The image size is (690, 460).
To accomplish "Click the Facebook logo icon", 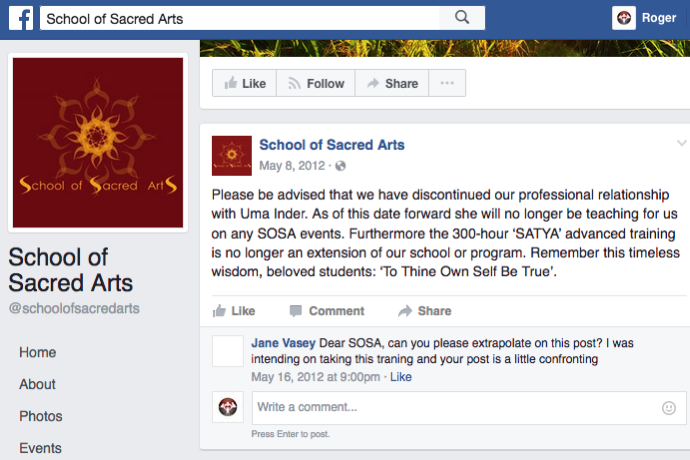I will pyautogui.click(x=22, y=17).
